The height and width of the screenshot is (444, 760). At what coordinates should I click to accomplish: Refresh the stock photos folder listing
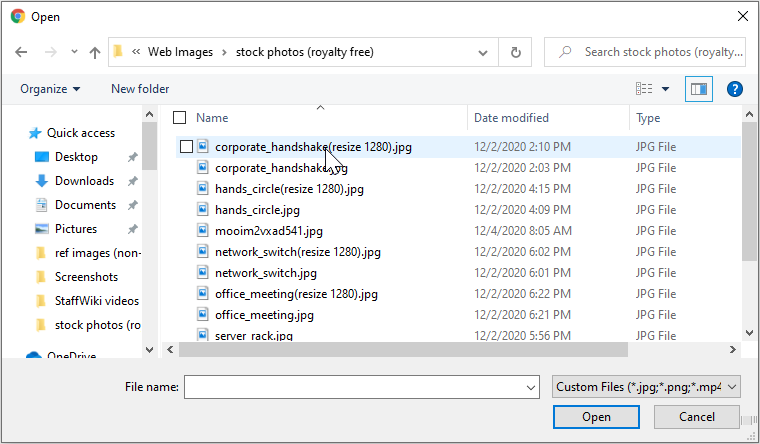515,52
